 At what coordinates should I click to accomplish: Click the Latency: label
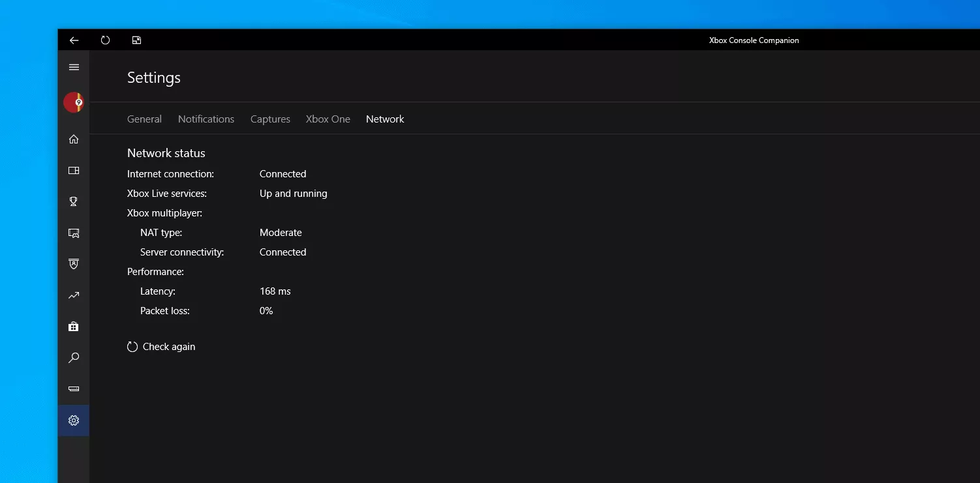tap(158, 291)
